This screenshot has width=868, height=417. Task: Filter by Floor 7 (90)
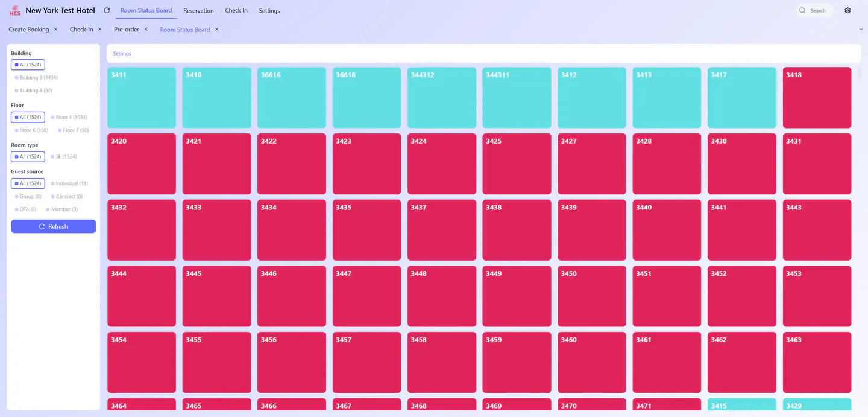(73, 130)
